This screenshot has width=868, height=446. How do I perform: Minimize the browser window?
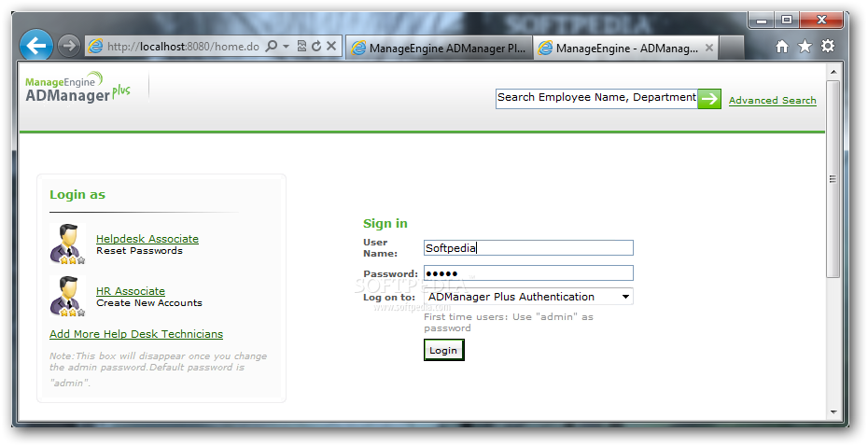763,21
